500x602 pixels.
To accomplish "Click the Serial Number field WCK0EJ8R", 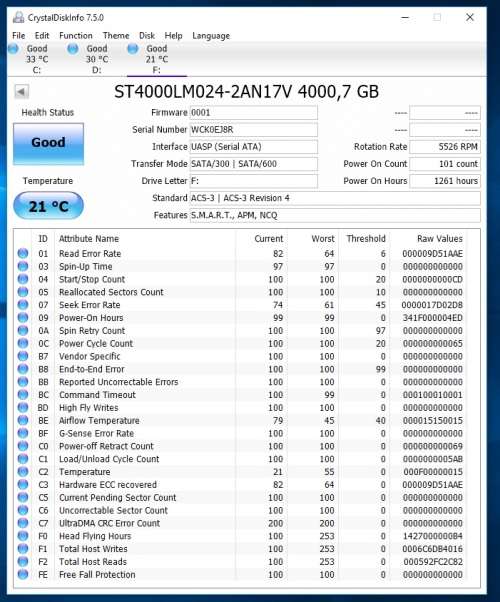I will (253, 130).
